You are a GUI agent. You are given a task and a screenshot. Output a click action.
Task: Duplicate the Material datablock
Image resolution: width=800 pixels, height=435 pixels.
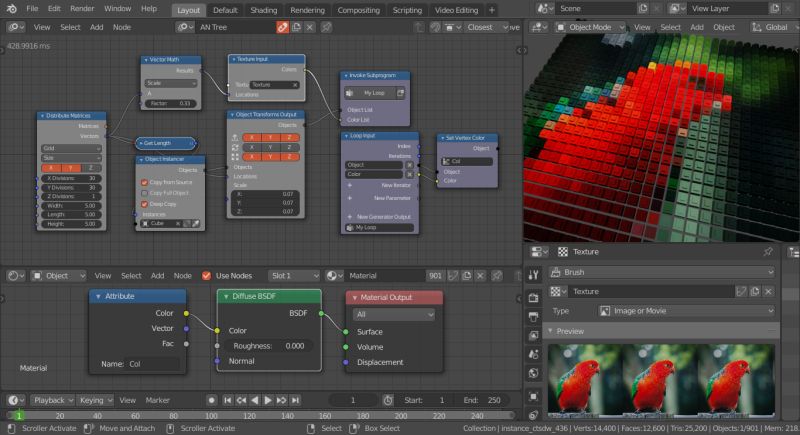(467, 275)
